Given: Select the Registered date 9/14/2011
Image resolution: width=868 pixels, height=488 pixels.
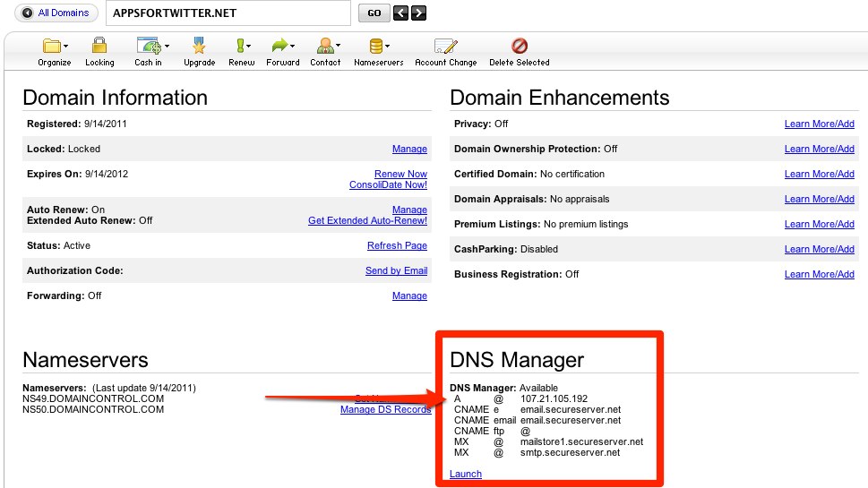Looking at the screenshot, I should click(x=105, y=124).
